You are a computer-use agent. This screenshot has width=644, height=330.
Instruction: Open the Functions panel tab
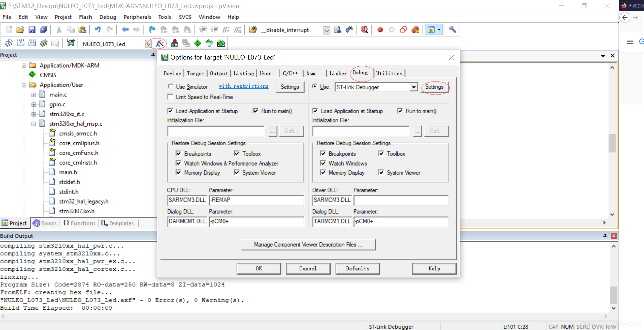80,223
